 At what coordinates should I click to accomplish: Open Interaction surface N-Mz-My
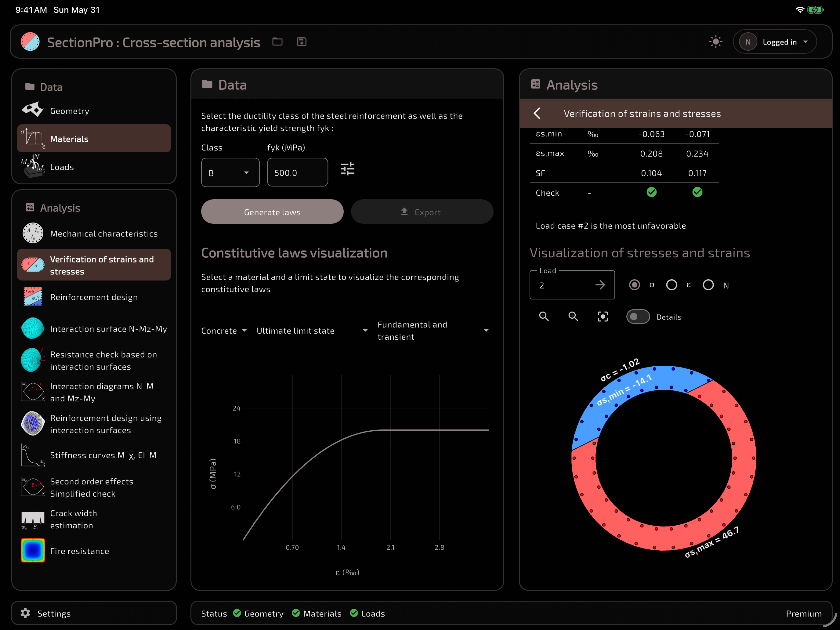pyautogui.click(x=94, y=328)
